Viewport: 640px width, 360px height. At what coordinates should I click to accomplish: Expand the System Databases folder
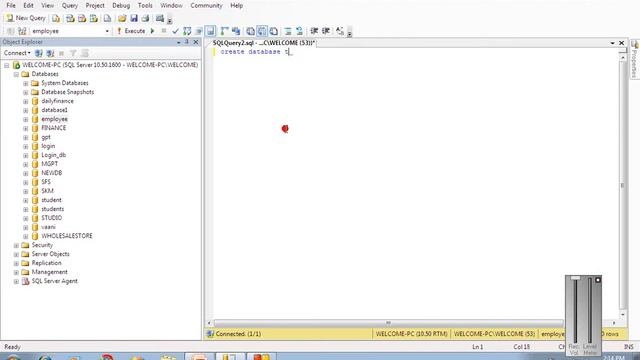[26, 83]
